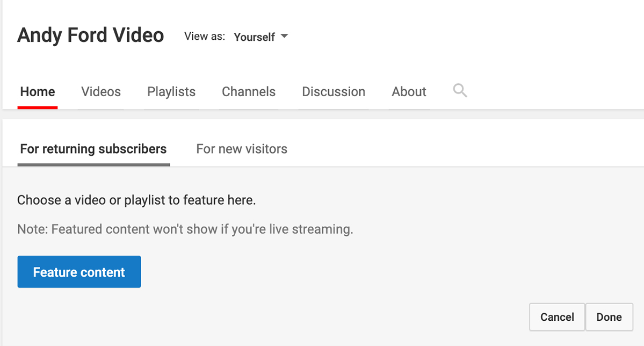
Task: Click the Andy Ford Video channel title
Action: 91,35
